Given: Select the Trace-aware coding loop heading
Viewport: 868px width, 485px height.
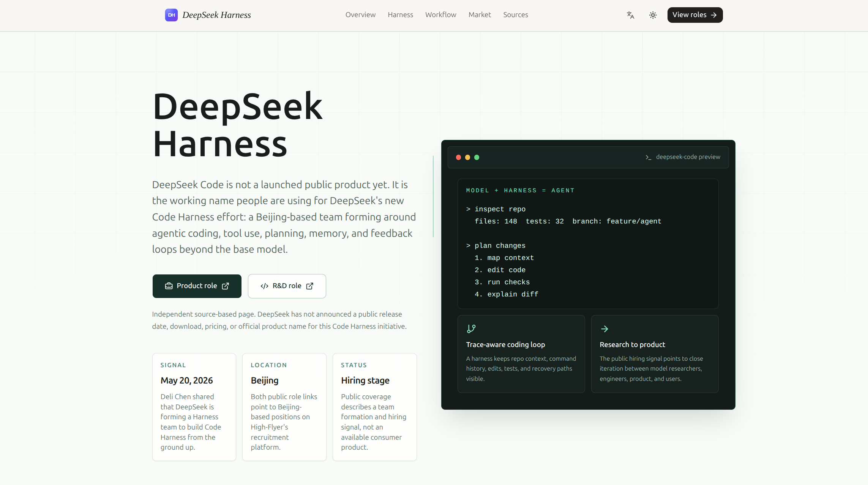Looking at the screenshot, I should click(505, 345).
